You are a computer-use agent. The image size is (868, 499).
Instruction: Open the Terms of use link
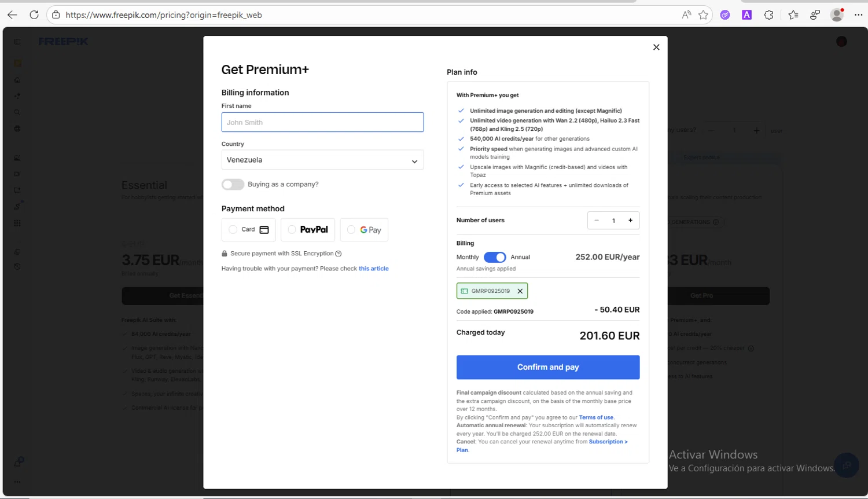pos(596,417)
